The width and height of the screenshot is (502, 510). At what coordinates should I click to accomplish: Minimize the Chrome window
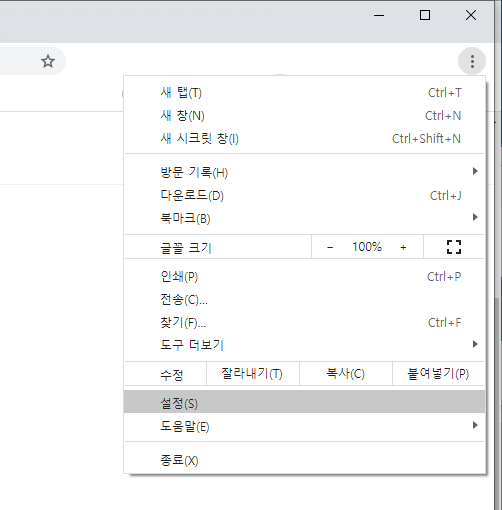[x=379, y=15]
